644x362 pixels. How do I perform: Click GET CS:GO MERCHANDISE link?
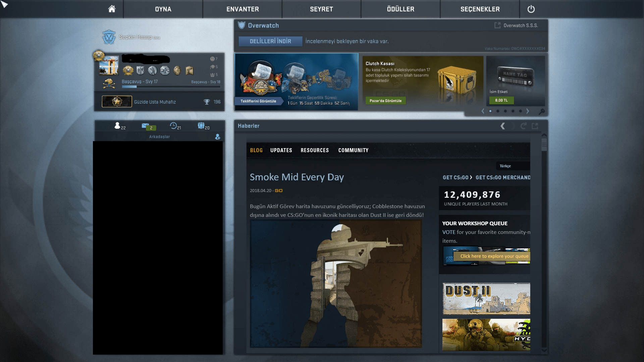click(503, 177)
